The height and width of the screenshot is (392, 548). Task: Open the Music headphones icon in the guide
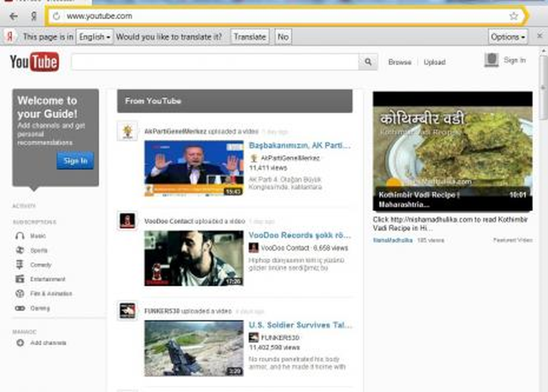(20, 236)
